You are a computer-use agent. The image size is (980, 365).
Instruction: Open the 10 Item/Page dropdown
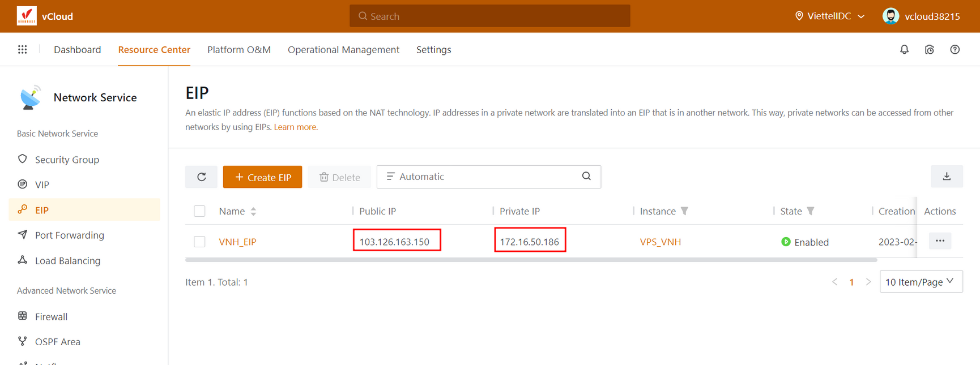921,282
